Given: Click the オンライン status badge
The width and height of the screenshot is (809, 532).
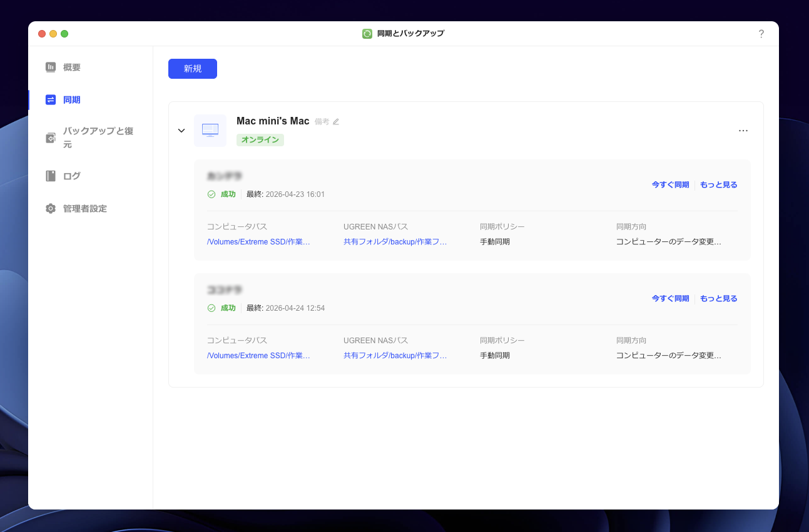Looking at the screenshot, I should (260, 139).
